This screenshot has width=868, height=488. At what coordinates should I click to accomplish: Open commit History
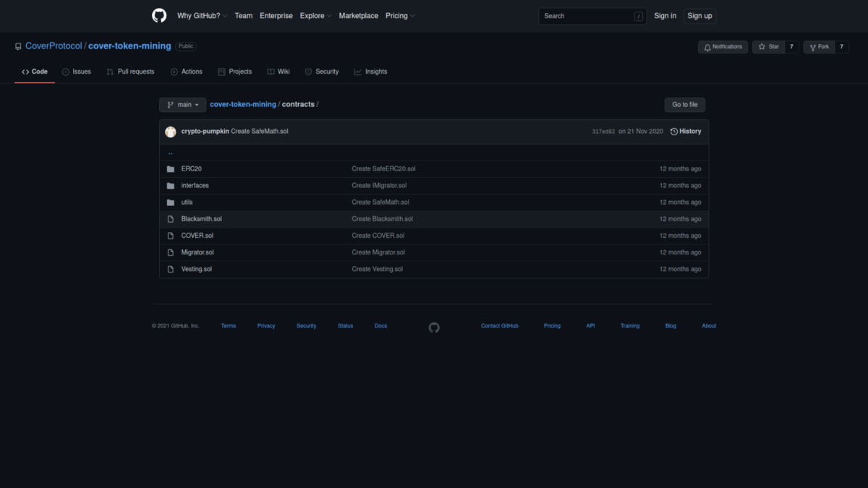click(686, 132)
